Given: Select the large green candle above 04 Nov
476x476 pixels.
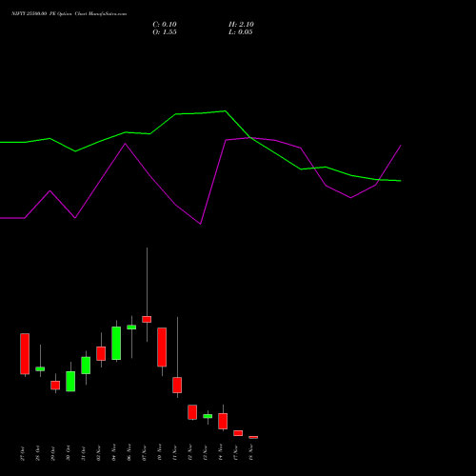Looking at the screenshot, I should [116, 343].
